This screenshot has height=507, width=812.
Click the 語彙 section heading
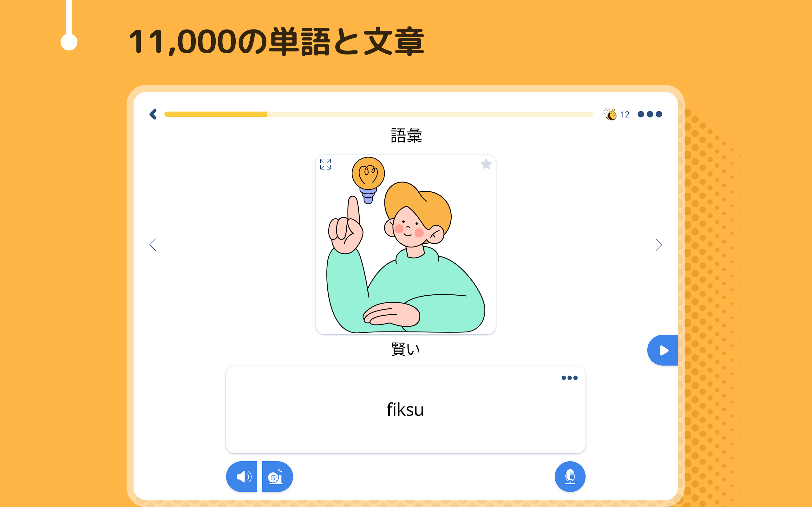tap(406, 136)
